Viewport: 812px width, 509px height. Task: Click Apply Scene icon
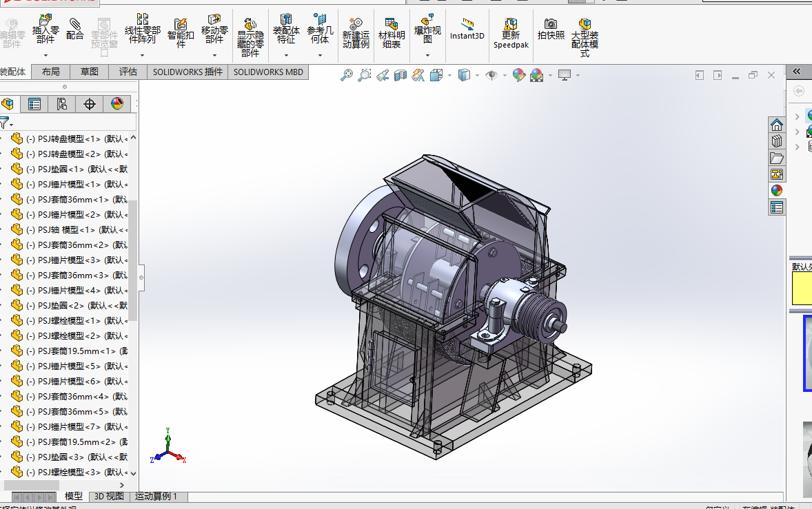537,76
